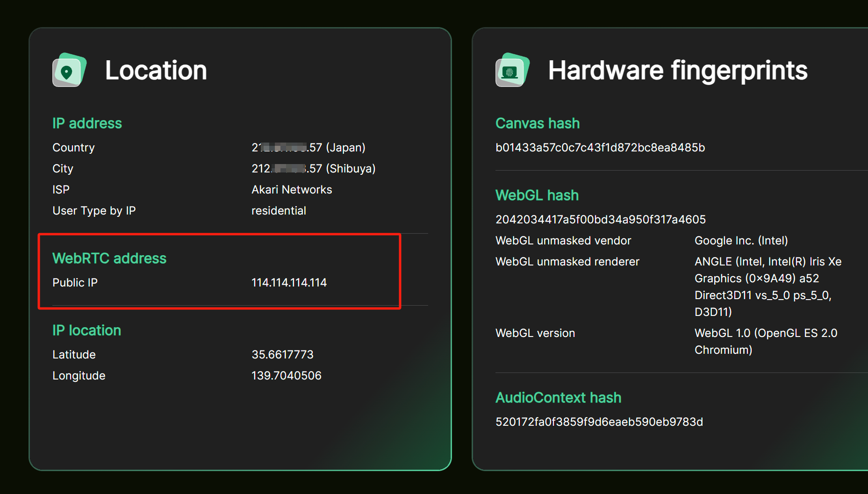The height and width of the screenshot is (494, 868).
Task: Click the Google Inc. (Intel) vendor value
Action: pos(741,241)
